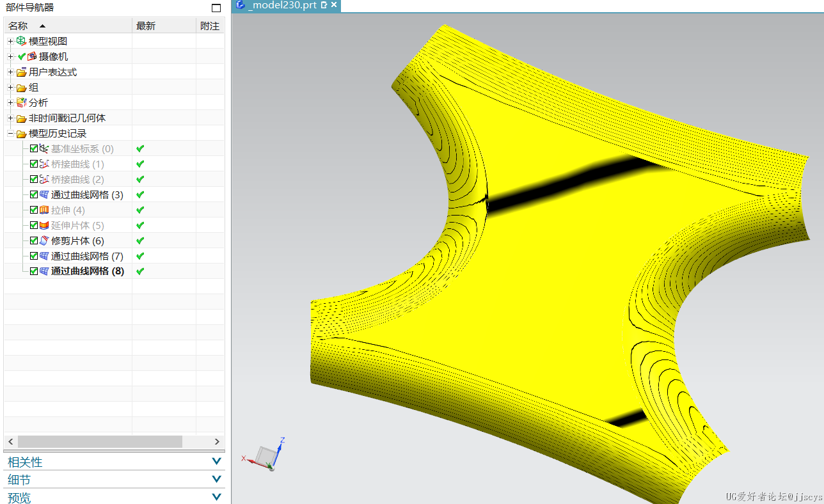Click the 最新 column header
Viewport: 824px width, 504px height.
pyautogui.click(x=164, y=26)
